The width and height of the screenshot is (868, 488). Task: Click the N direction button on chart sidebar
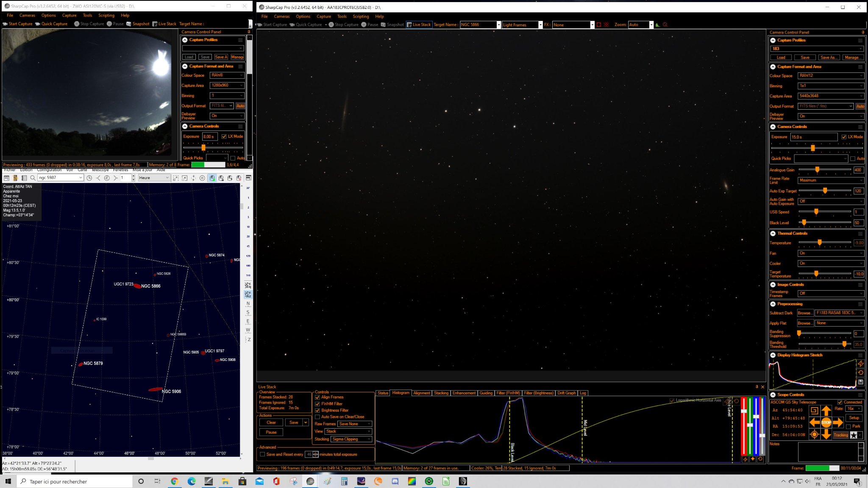tap(248, 304)
